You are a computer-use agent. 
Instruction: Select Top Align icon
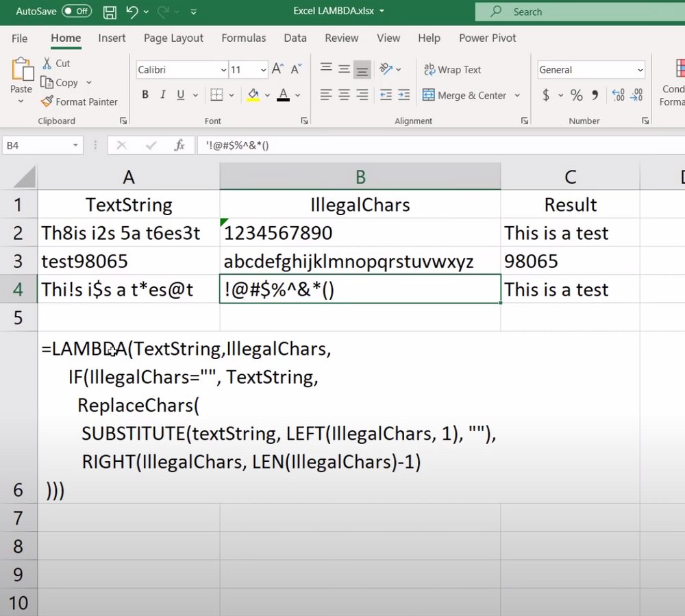(326, 68)
